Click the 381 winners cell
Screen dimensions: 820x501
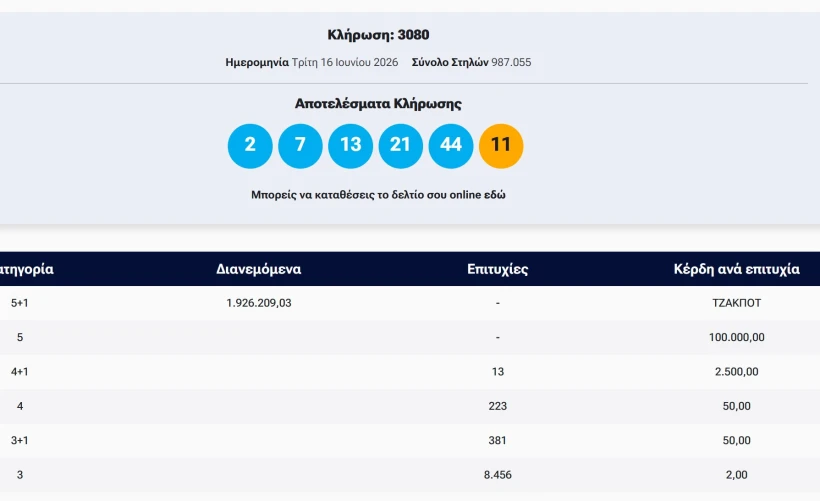coord(497,440)
